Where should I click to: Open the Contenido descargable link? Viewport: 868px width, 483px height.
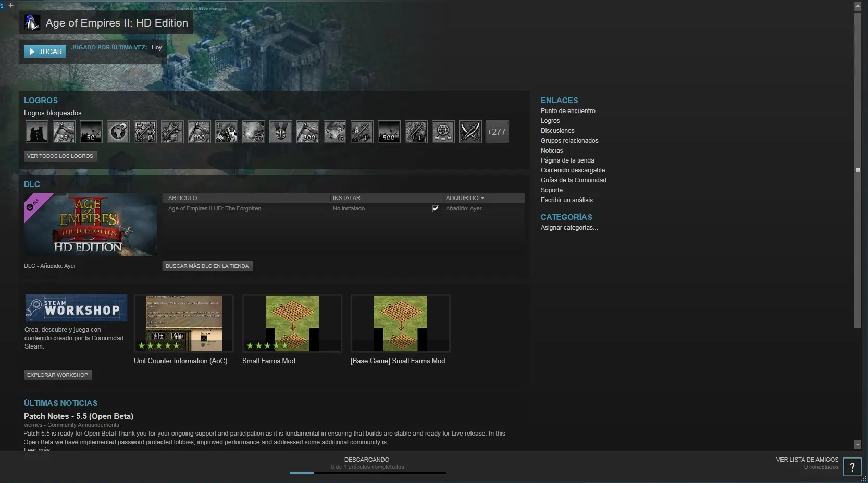pyautogui.click(x=573, y=170)
